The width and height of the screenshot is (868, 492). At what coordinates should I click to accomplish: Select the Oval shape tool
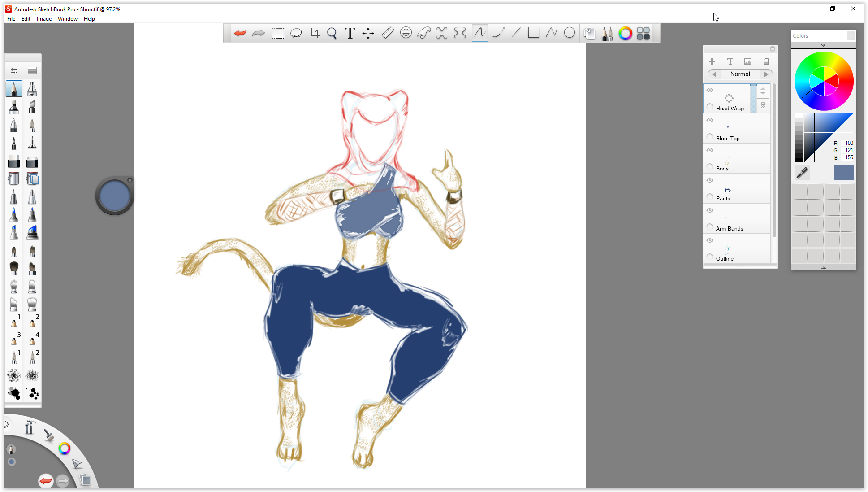click(570, 33)
